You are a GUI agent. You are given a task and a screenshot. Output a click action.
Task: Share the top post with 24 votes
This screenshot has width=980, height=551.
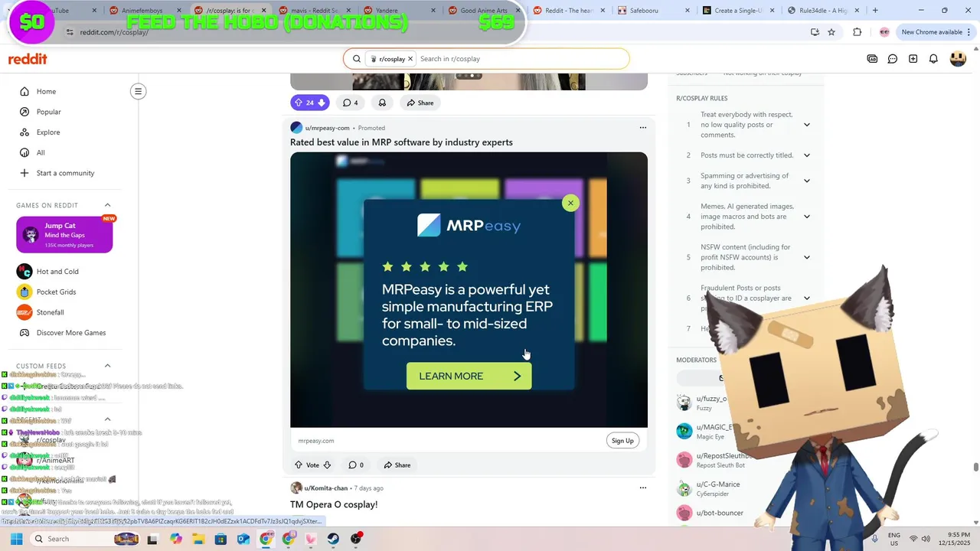tap(420, 103)
